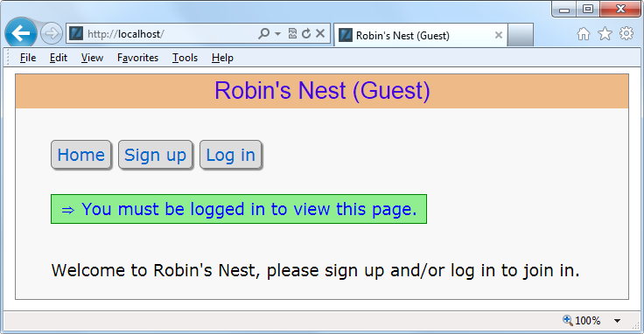Screen dimensions: 644x334
Task: Maximize the browser window
Action: 588,10
